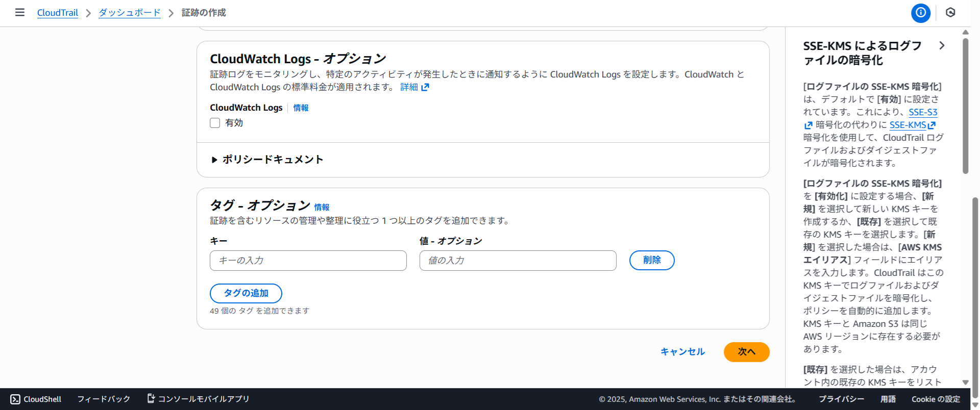980x410 pixels.
Task: Click the tag 値 input field
Action: 518,261
